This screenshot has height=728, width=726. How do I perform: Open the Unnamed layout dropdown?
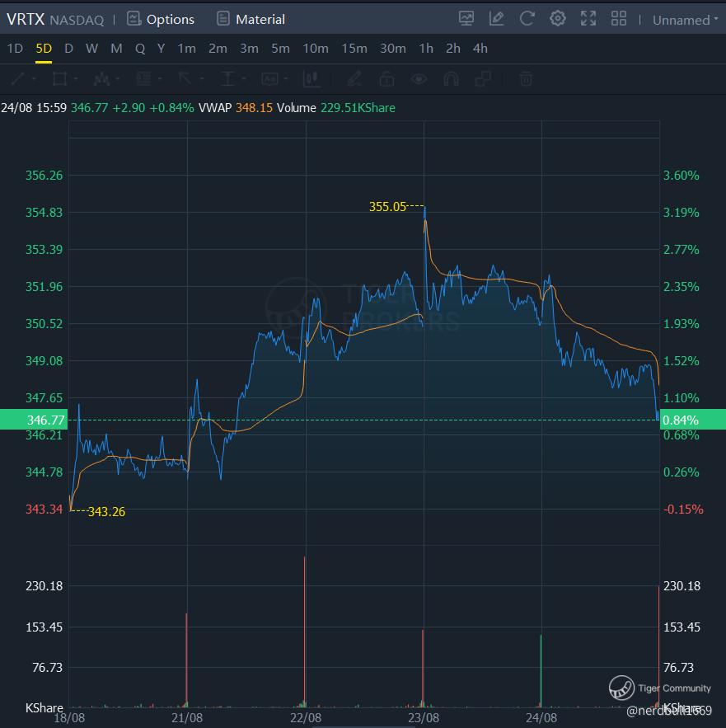click(685, 20)
